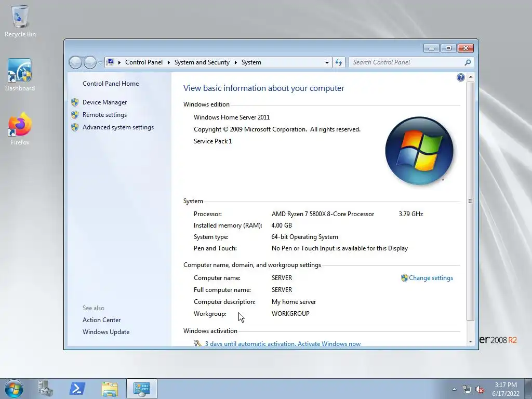532x399 pixels.
Task: Select the Control Panel breadcrumb
Action: 144,62
